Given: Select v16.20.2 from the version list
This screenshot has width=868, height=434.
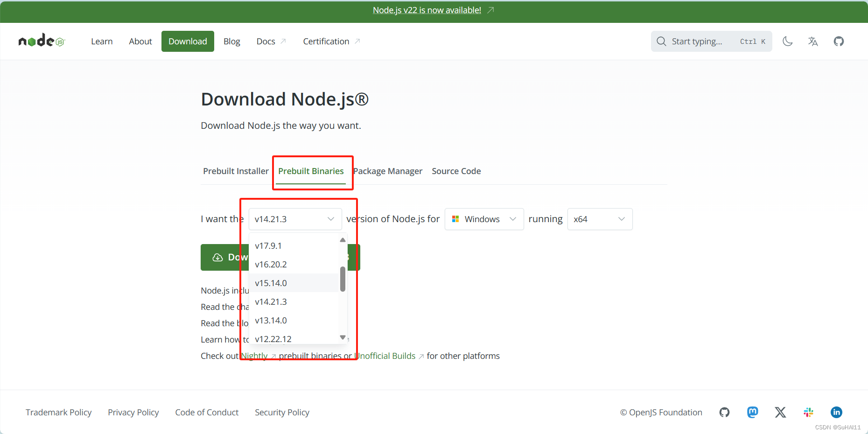Looking at the screenshot, I should pyautogui.click(x=271, y=264).
